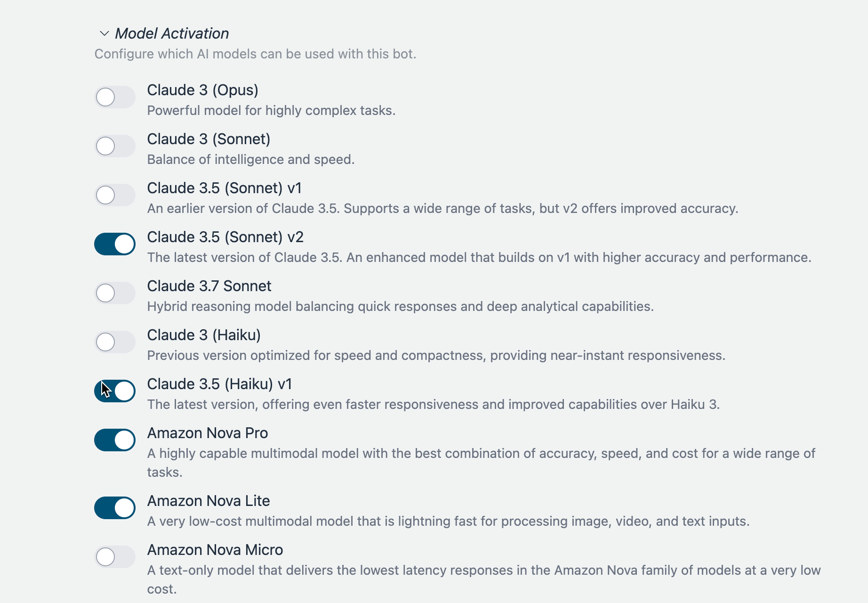This screenshot has height=603, width=868.
Task: Turn on Claude 3 (Sonnet) model
Action: tap(115, 146)
